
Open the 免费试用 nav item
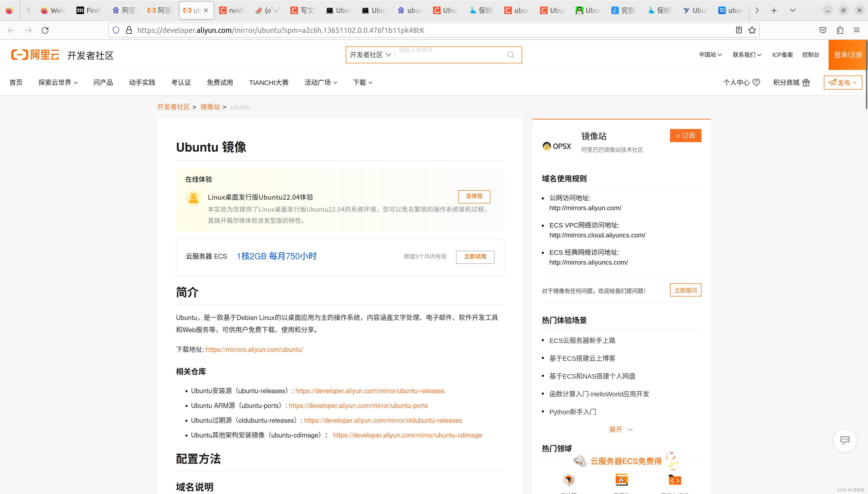point(220,82)
